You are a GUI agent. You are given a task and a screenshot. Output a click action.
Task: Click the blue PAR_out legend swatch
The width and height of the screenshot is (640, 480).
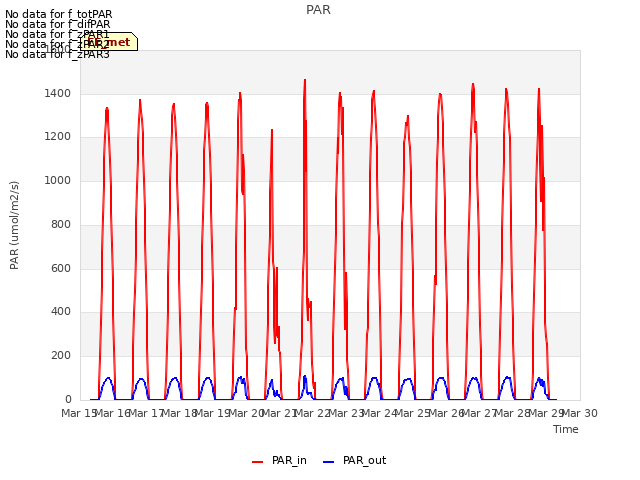[329, 462]
